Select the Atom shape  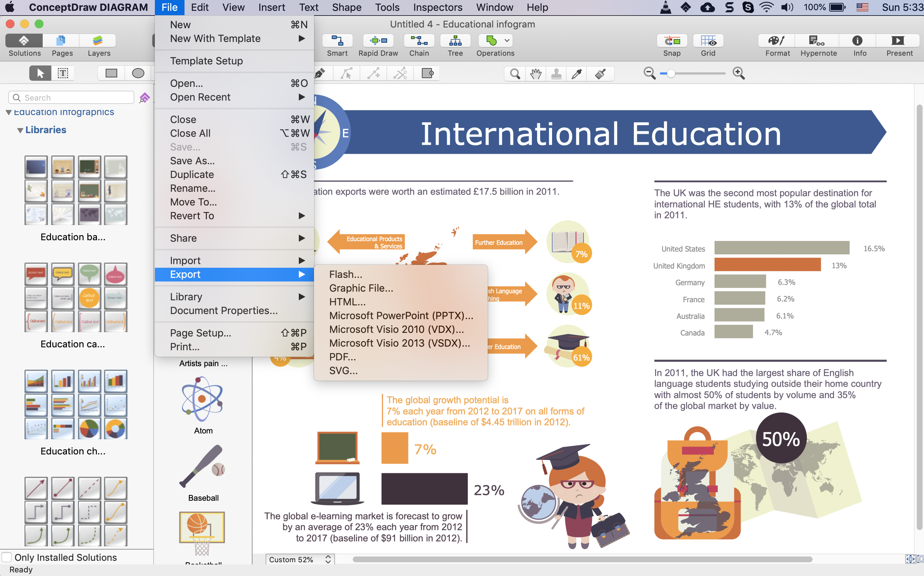tap(202, 399)
